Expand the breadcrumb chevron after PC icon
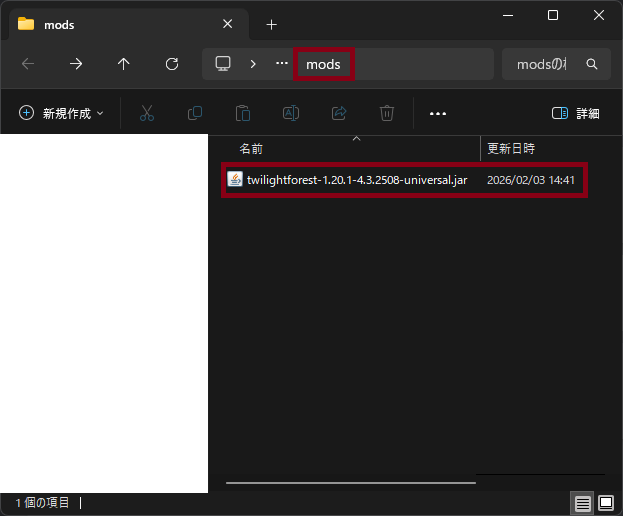The width and height of the screenshot is (623, 516). pos(253,64)
